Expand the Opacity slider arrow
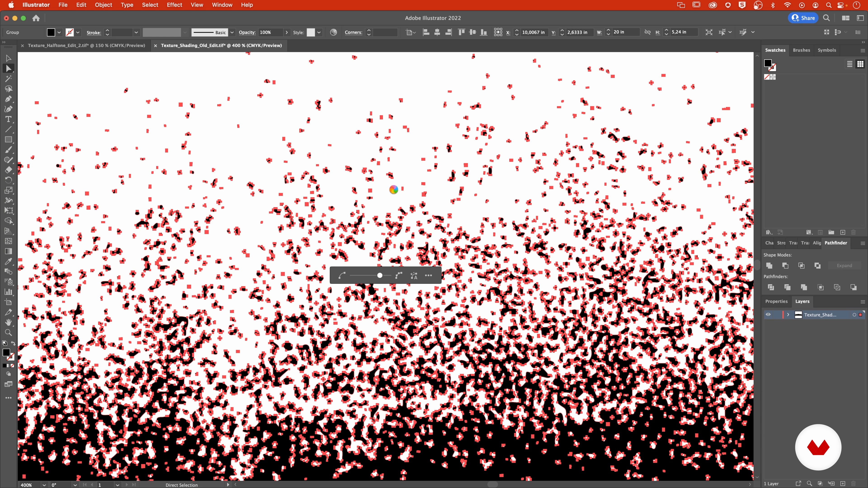The height and width of the screenshot is (488, 868). pyautogui.click(x=287, y=32)
